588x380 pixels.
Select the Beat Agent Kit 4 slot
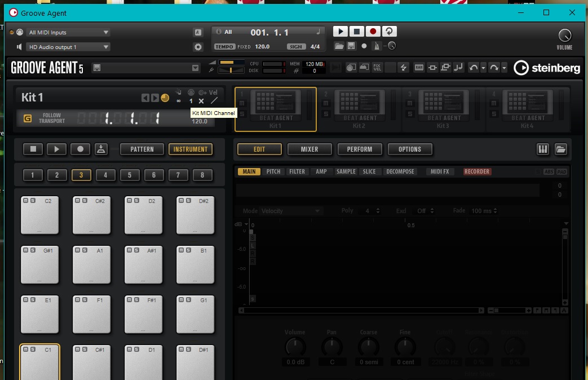tap(527, 109)
